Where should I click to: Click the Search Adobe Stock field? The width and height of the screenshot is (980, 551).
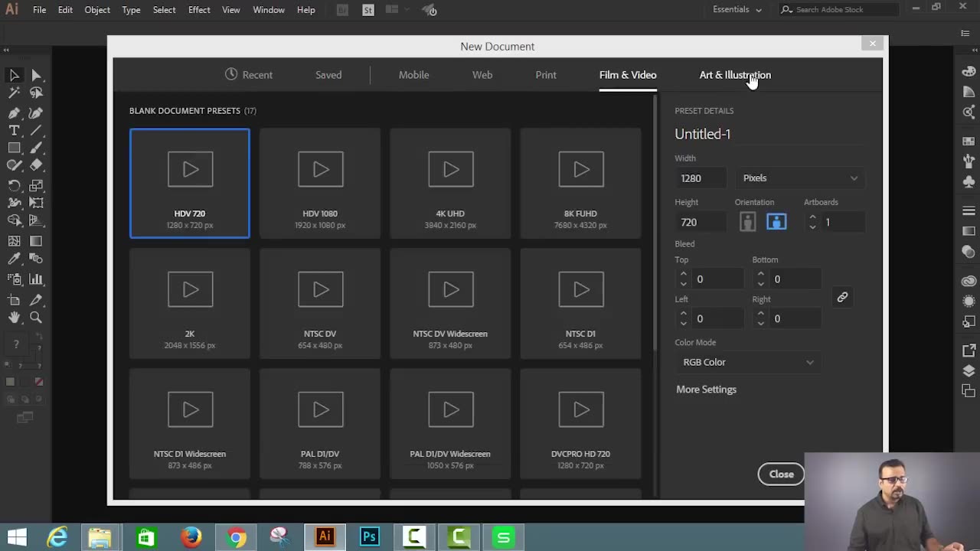coord(840,9)
